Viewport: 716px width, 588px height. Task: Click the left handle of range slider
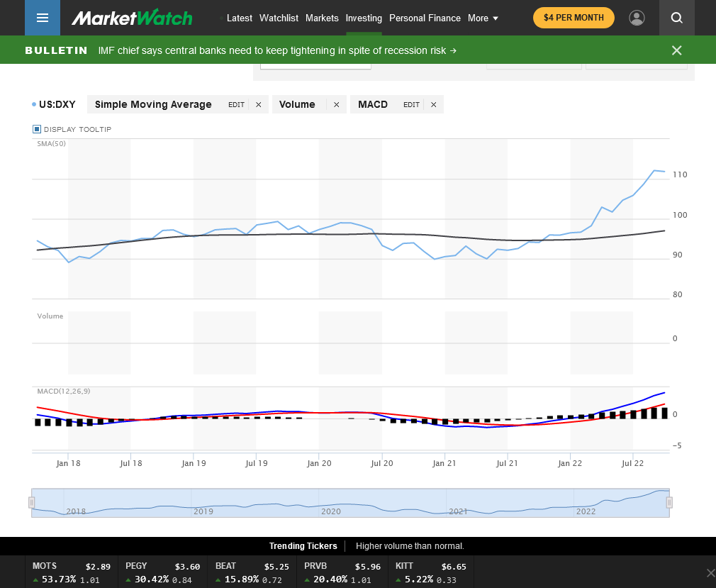pyautogui.click(x=31, y=502)
